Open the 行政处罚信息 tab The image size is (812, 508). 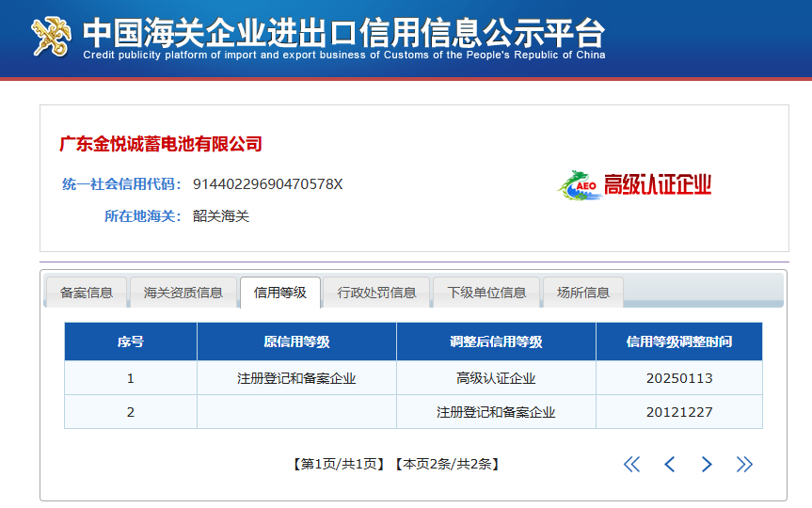coord(376,293)
